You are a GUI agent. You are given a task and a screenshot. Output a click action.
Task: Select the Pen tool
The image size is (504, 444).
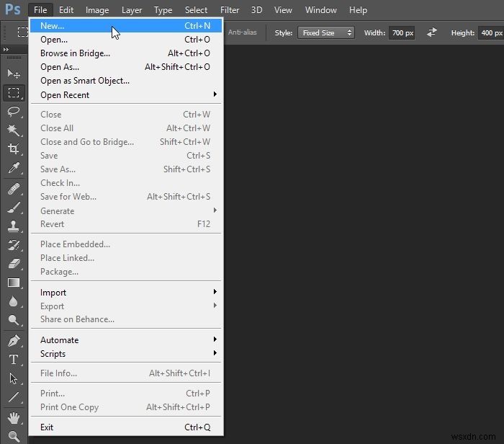point(14,341)
